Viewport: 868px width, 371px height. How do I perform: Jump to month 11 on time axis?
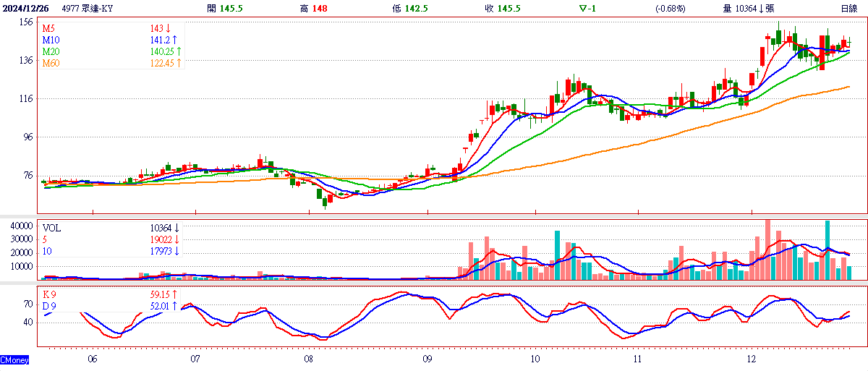pyautogui.click(x=638, y=359)
